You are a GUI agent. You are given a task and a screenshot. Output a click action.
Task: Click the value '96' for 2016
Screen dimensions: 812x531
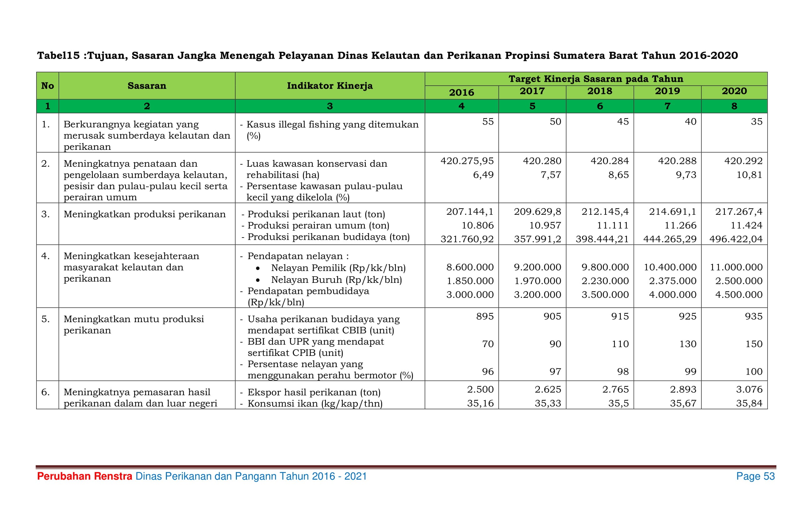click(x=487, y=371)
